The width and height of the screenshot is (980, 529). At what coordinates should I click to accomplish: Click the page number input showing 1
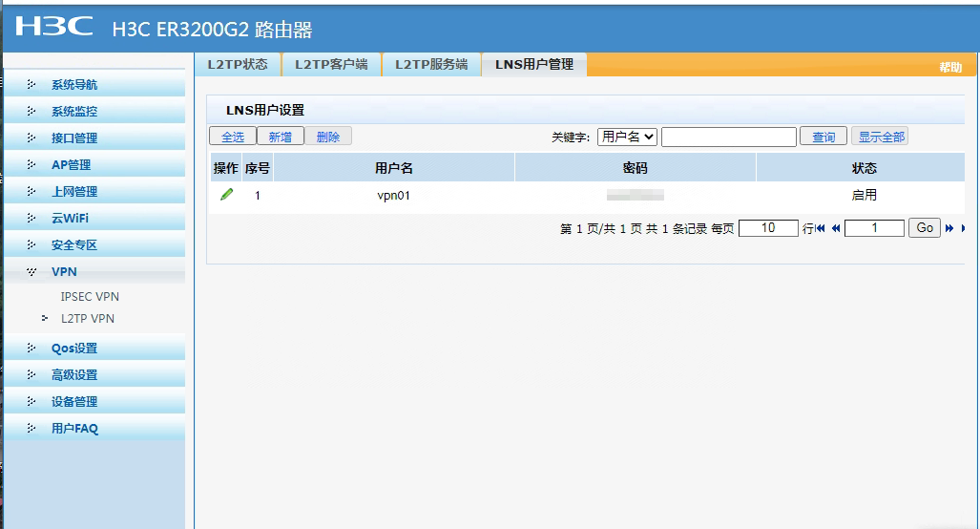point(874,228)
